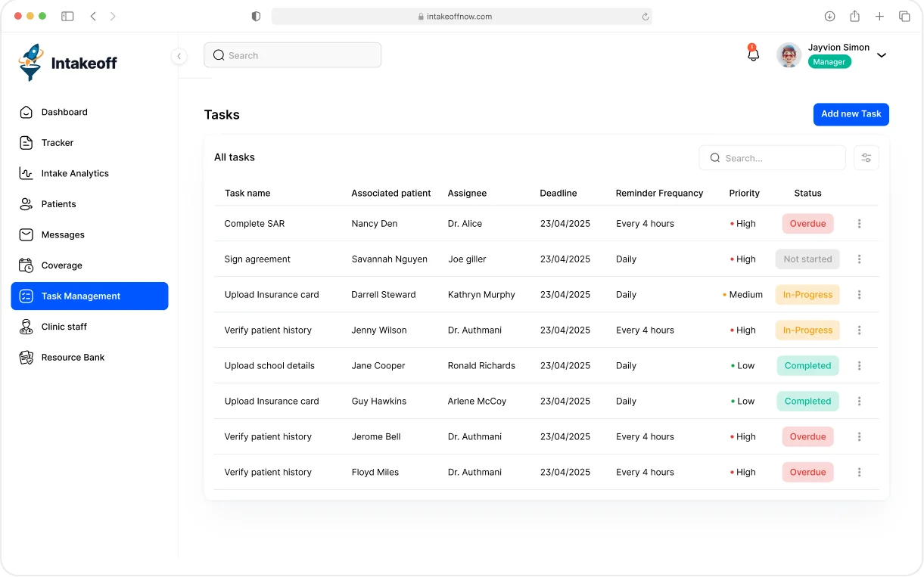The image size is (924, 577).
Task: Reload the page from address bar
Action: pos(646,17)
